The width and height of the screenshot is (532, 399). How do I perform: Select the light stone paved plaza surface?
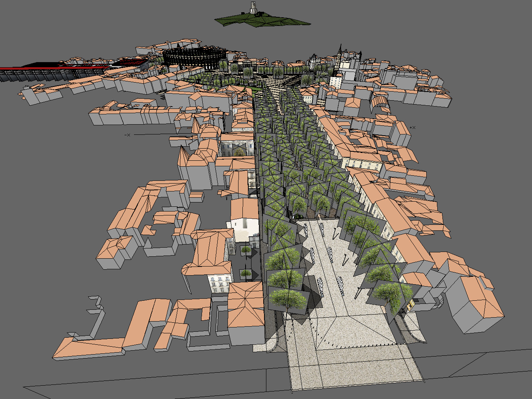point(346,307)
